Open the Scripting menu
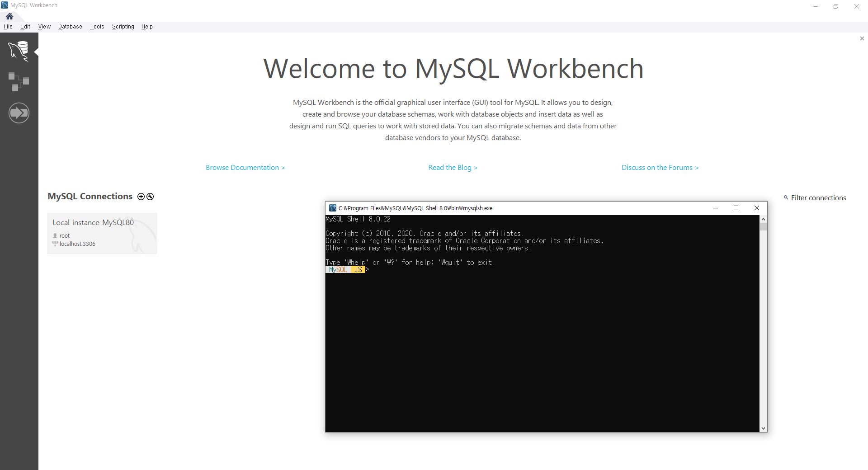Viewport: 868px width, 470px height. [123, 27]
